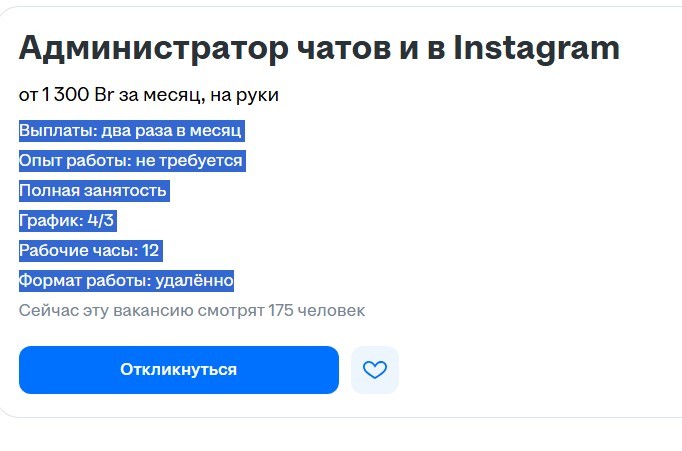Click the number 175 in viewers text
Image resolution: width=682 pixels, height=451 pixels.
(283, 311)
